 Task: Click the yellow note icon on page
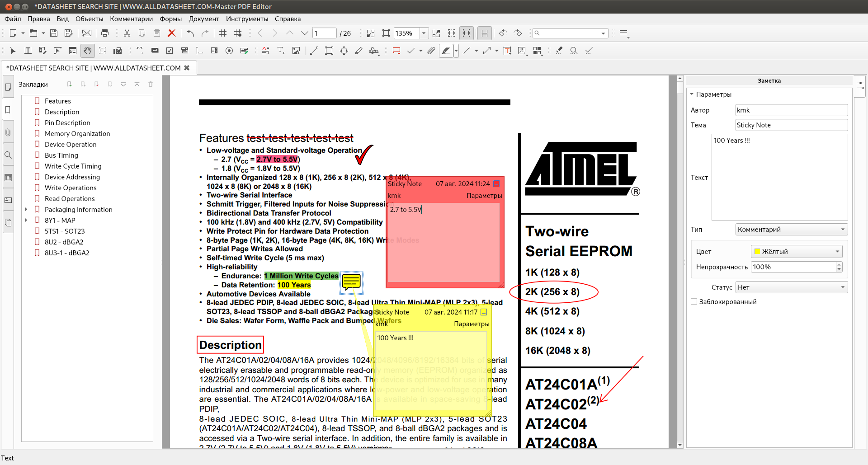(351, 282)
